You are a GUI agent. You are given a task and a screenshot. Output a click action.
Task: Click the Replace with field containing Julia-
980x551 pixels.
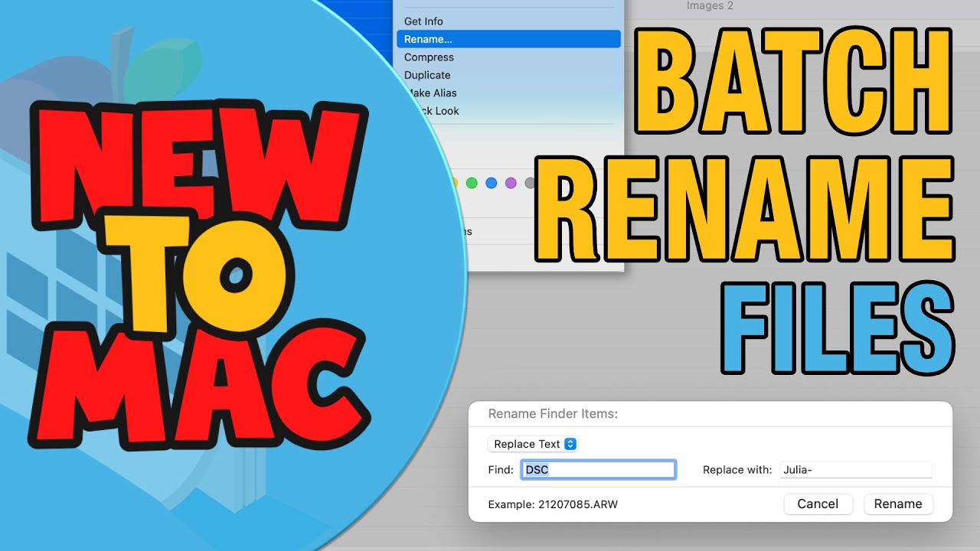tap(856, 470)
